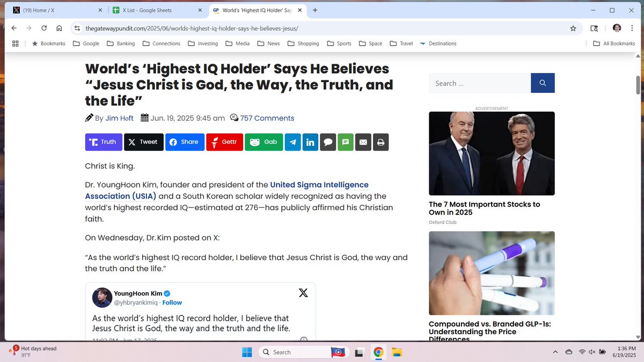Click the taskbar Search box

[x=303, y=352]
